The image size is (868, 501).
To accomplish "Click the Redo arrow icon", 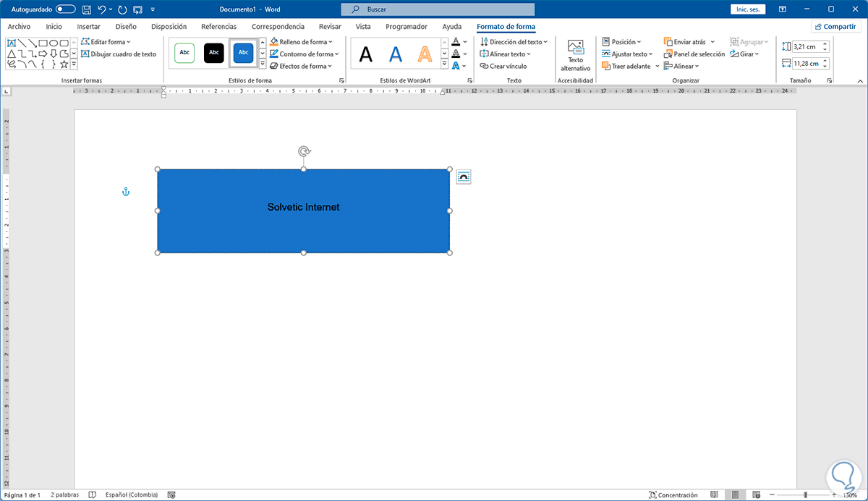I will click(121, 9).
